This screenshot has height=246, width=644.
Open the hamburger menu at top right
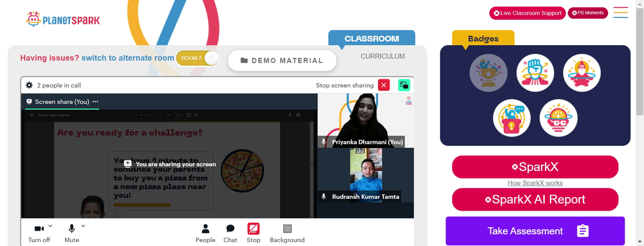(621, 12)
